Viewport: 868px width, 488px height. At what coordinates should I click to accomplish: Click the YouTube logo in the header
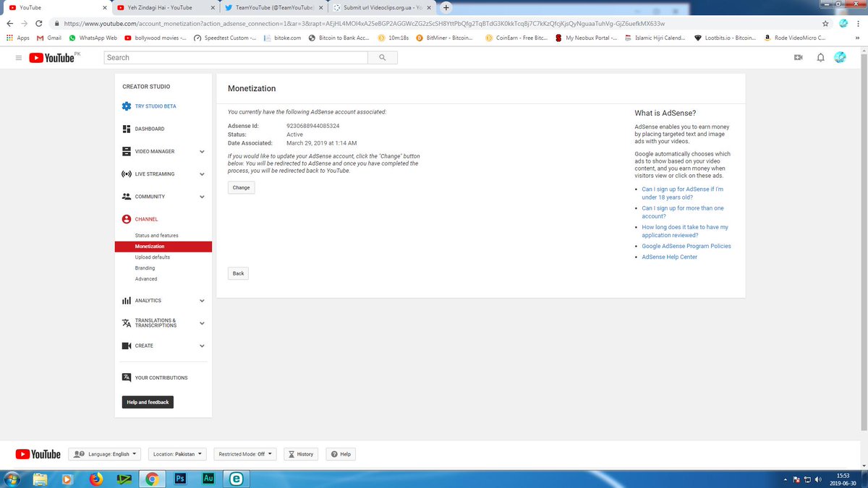[52, 58]
